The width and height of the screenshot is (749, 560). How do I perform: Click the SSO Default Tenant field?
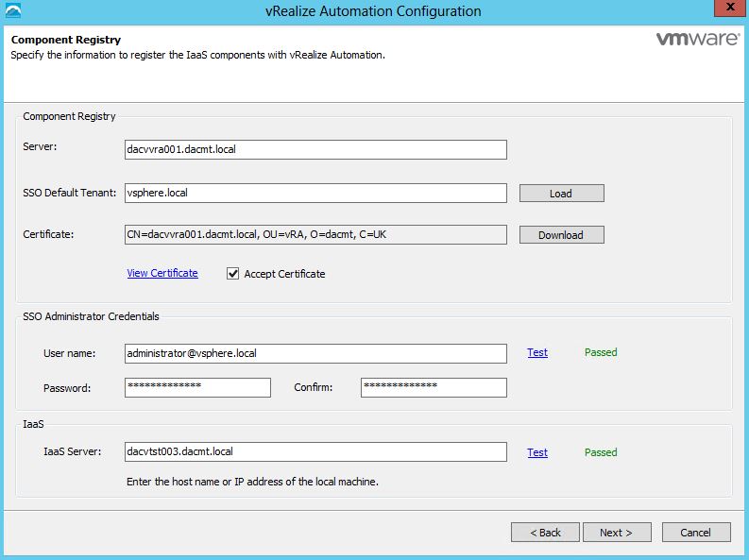(315, 193)
